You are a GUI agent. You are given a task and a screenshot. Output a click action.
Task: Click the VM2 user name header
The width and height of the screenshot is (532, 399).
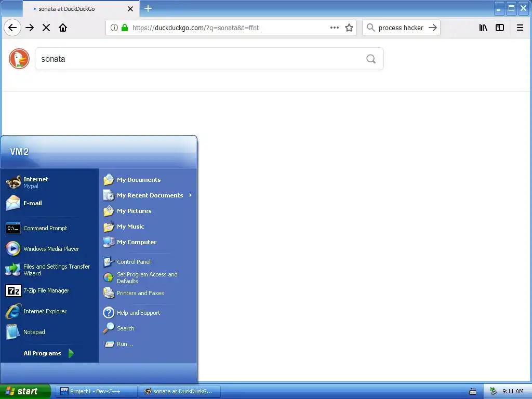point(19,152)
